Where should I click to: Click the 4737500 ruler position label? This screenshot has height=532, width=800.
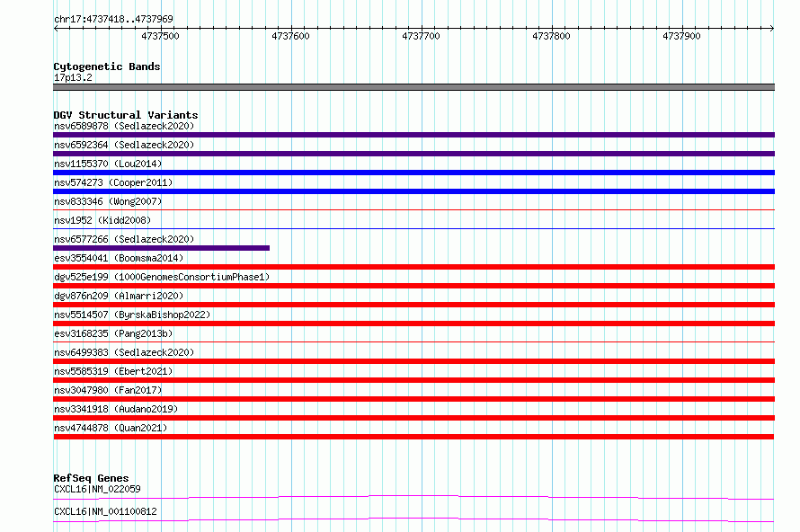point(160,36)
